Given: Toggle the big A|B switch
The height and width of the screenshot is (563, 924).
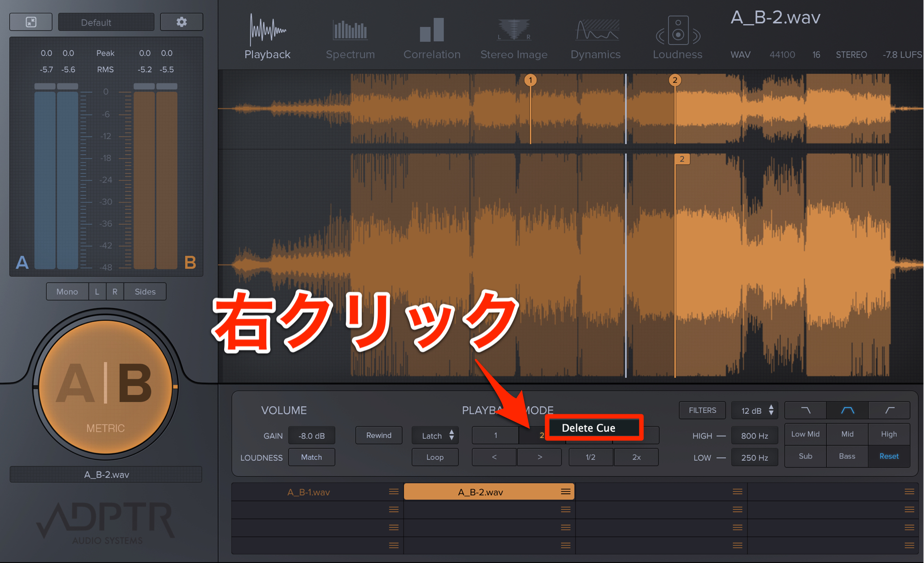Looking at the screenshot, I should (106, 386).
